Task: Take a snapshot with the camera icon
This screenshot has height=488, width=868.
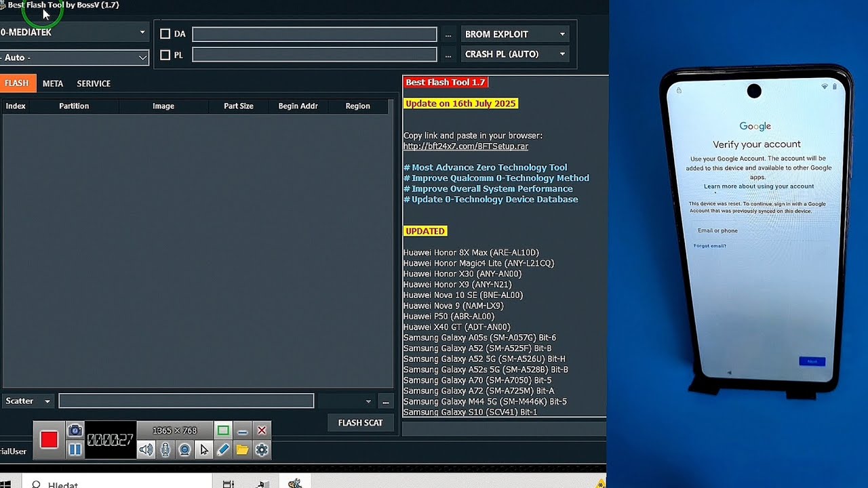Action: point(75,430)
